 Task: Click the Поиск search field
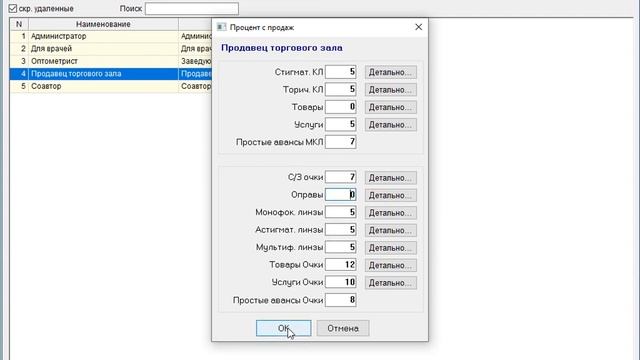tap(192, 9)
